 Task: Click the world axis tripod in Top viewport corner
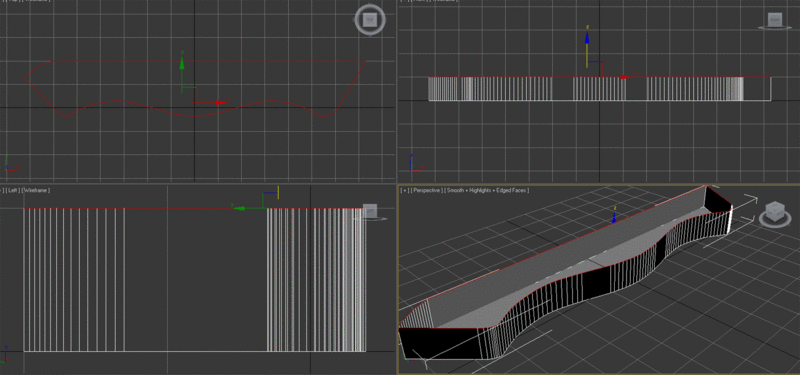[11, 163]
